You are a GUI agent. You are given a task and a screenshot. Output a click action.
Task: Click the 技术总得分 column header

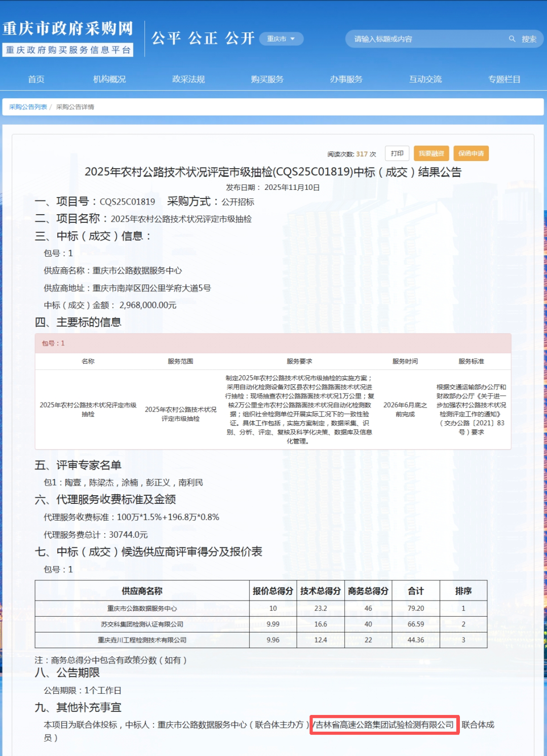pyautogui.click(x=321, y=591)
